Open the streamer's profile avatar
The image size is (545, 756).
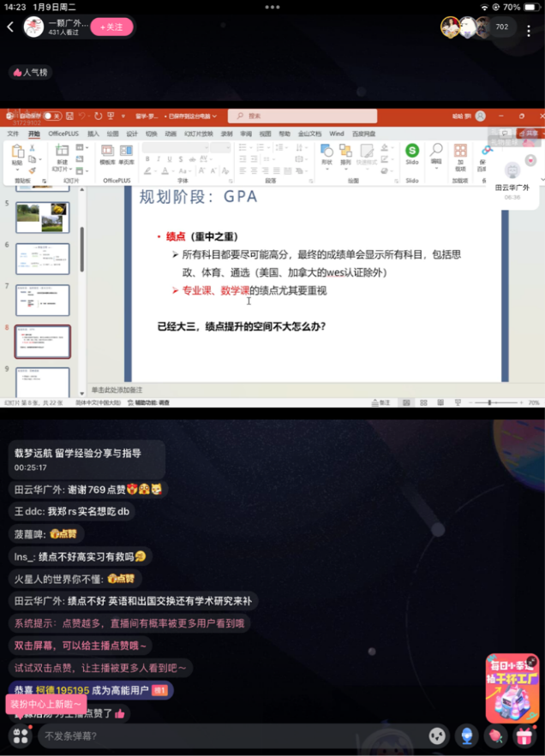tap(33, 27)
